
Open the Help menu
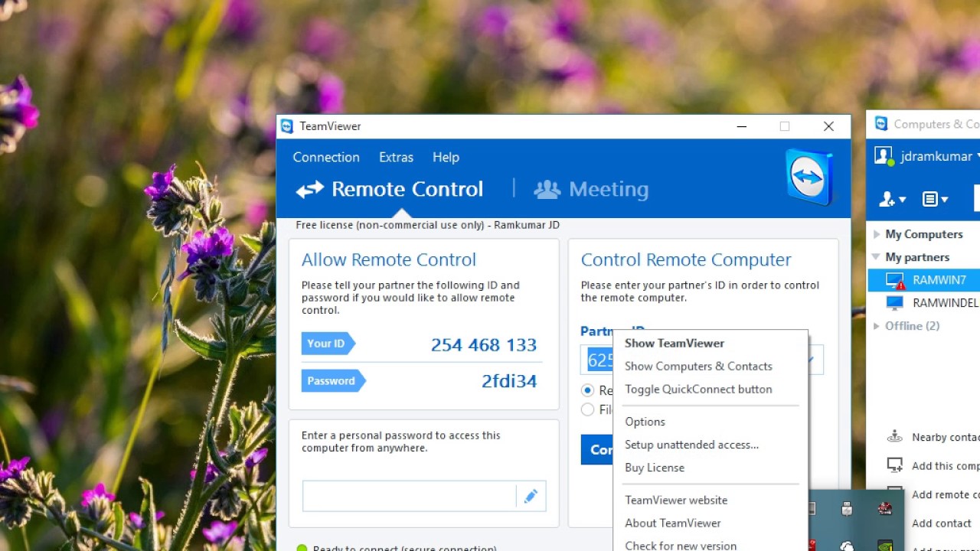point(446,157)
